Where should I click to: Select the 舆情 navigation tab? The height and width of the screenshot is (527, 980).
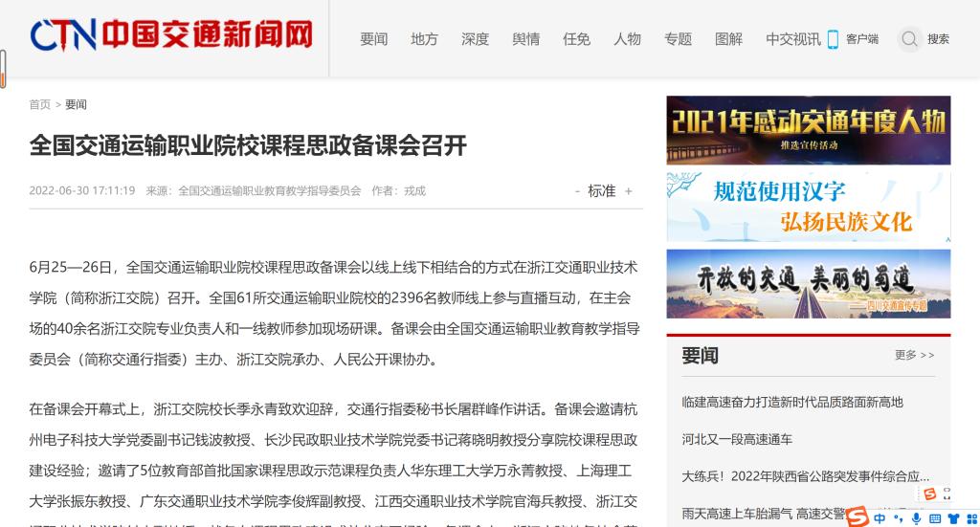(x=525, y=39)
